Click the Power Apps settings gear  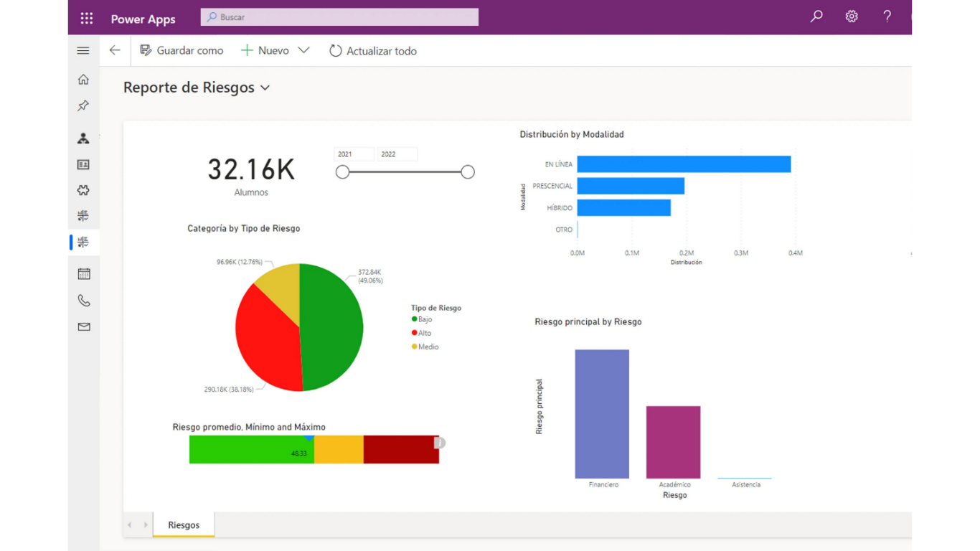point(851,16)
